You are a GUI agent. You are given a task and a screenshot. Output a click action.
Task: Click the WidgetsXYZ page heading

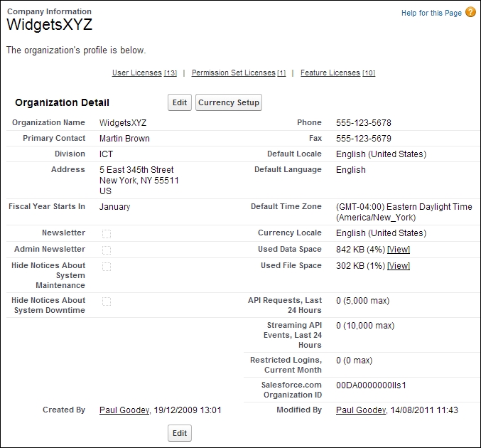[x=50, y=24]
